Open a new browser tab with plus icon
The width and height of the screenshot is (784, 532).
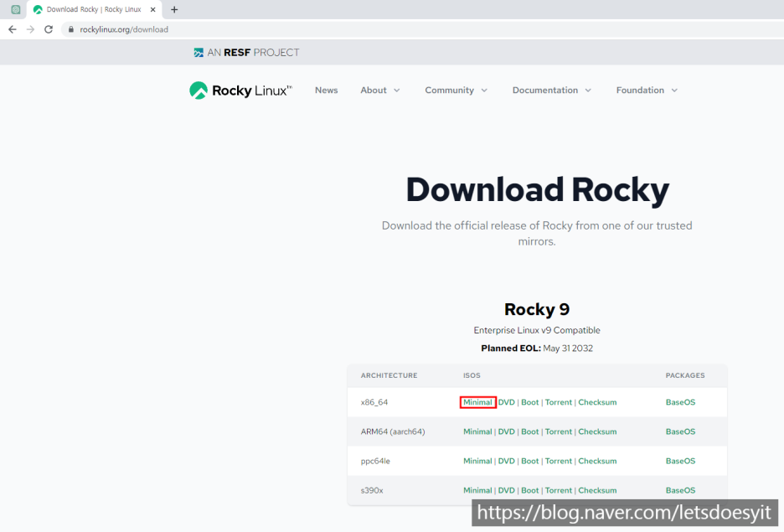tap(174, 9)
